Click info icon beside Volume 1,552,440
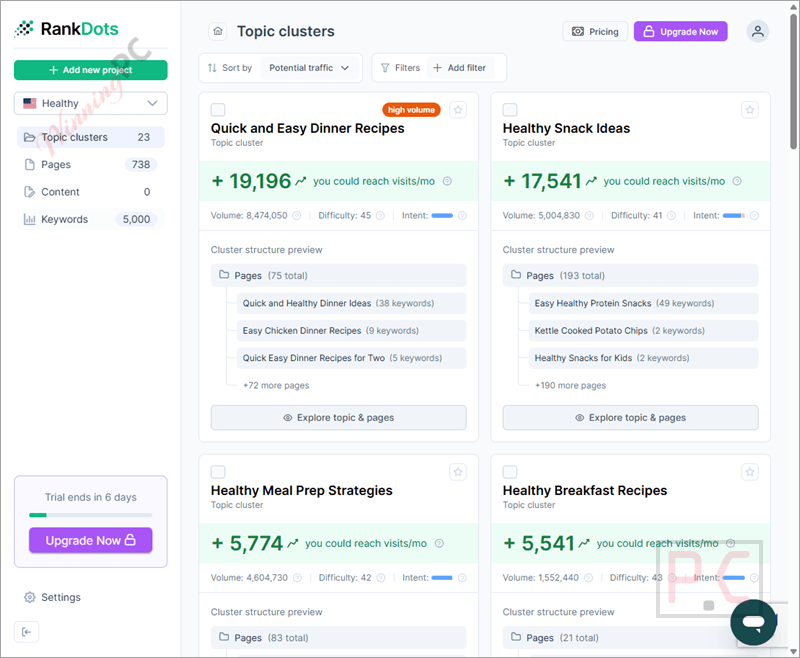The image size is (800, 658). pos(588,578)
